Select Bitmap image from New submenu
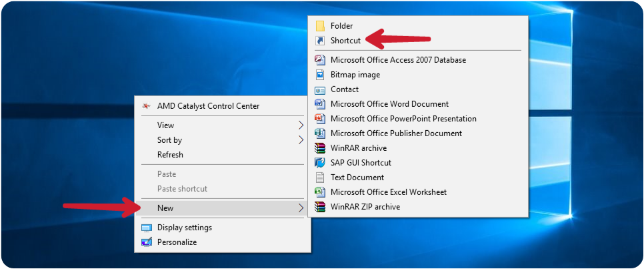Screen dimensions: 644x269 point(418,75)
